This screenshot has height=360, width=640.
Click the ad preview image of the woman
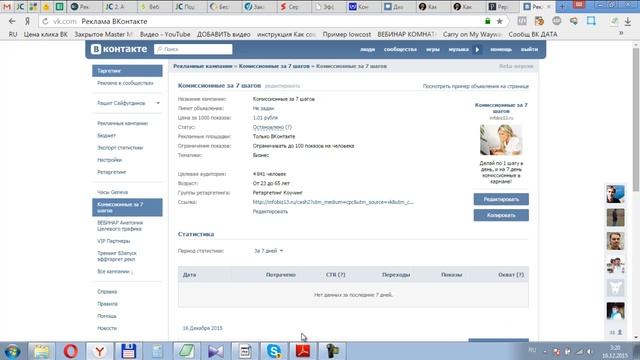[x=501, y=140]
